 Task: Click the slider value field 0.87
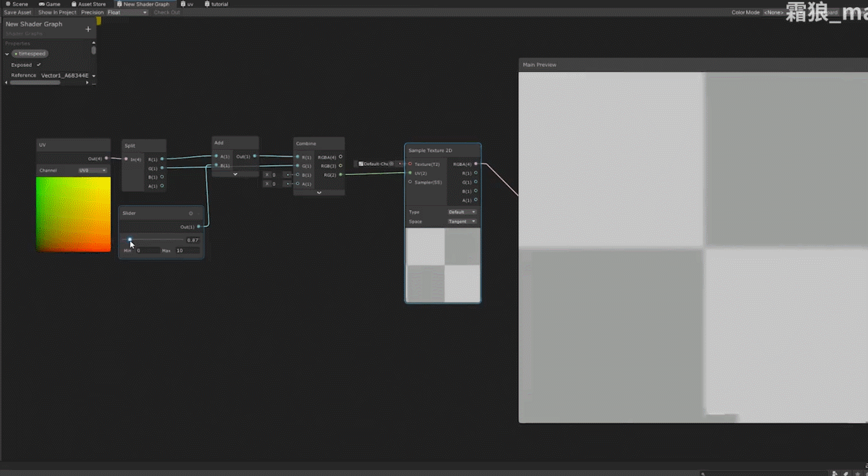[x=193, y=240]
